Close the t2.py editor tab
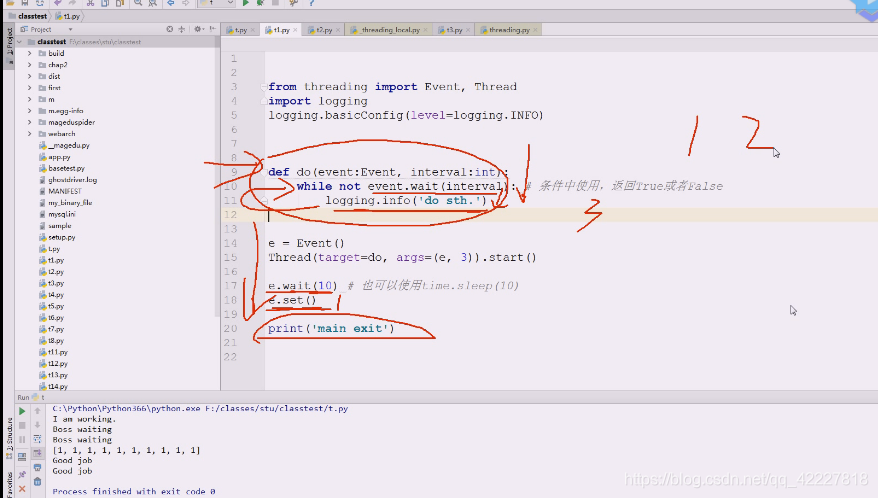This screenshot has height=498, width=878. click(x=338, y=30)
